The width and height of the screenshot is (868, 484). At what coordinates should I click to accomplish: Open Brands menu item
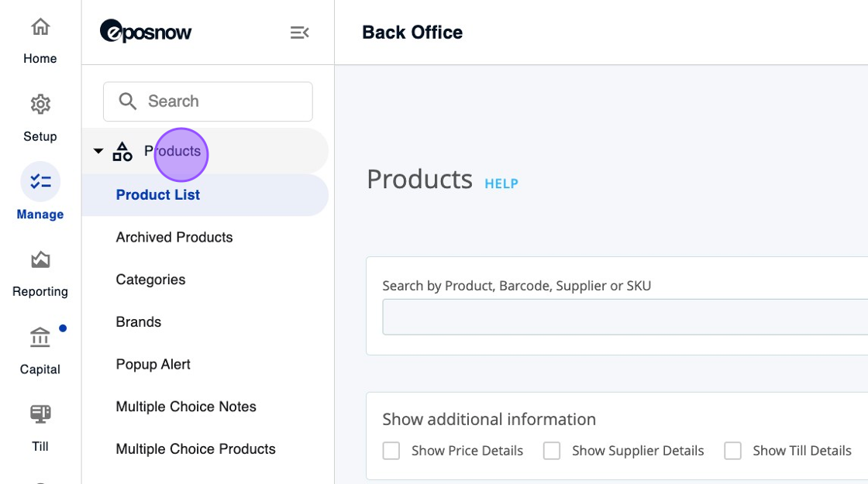coord(139,322)
